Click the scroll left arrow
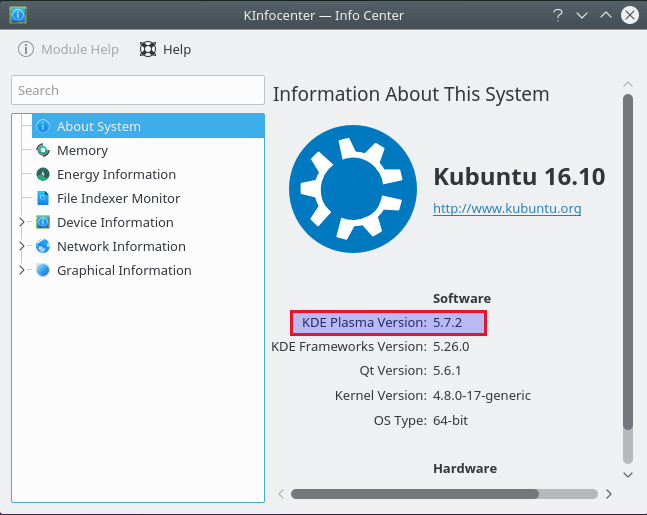 tap(281, 494)
